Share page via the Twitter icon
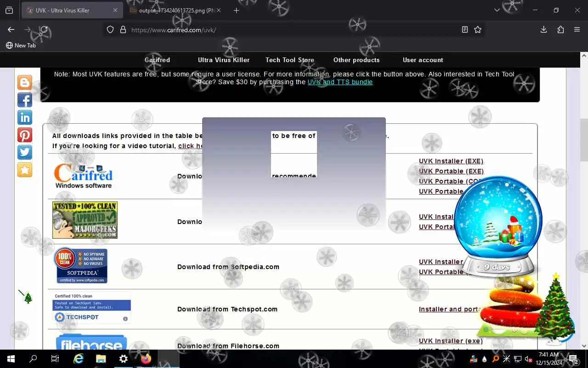588x368 pixels. [x=25, y=152]
